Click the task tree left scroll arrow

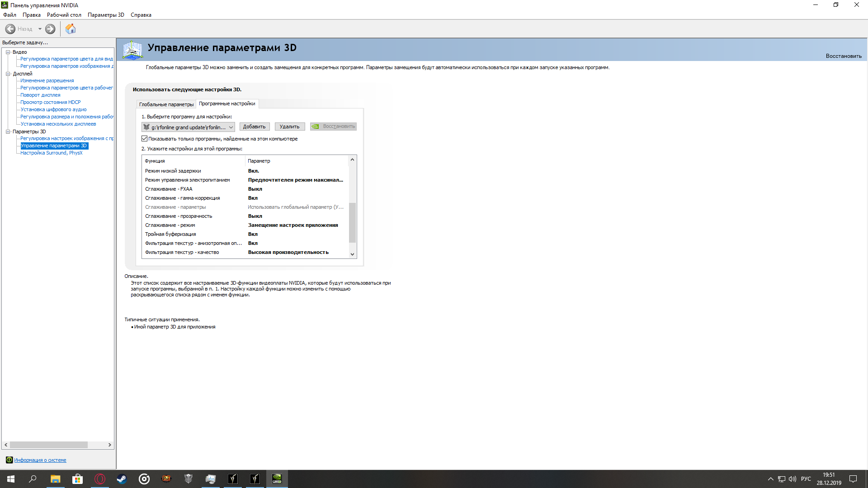6,445
